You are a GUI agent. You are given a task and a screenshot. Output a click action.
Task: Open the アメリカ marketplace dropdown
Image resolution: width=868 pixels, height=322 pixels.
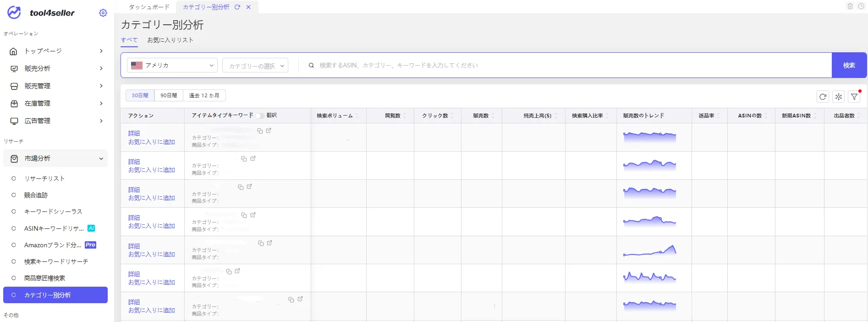172,65
